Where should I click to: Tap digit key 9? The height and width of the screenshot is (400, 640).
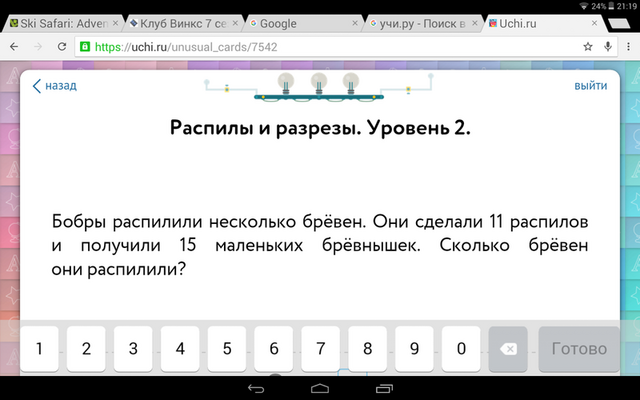coord(414,349)
